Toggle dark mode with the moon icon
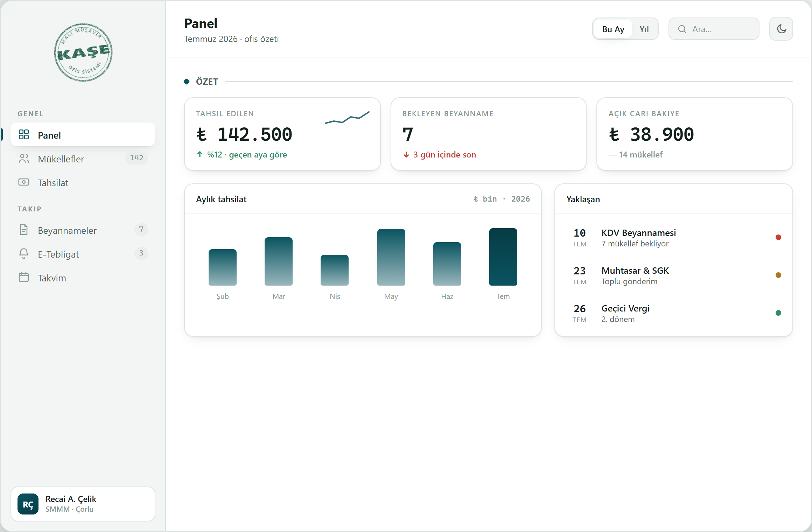The height and width of the screenshot is (532, 812). (x=781, y=29)
